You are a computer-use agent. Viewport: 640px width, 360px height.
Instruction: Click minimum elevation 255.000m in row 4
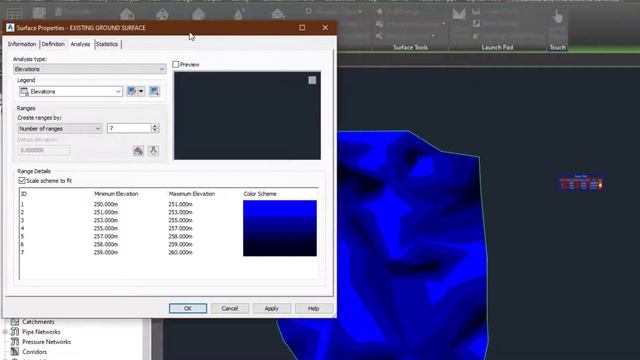(106, 228)
